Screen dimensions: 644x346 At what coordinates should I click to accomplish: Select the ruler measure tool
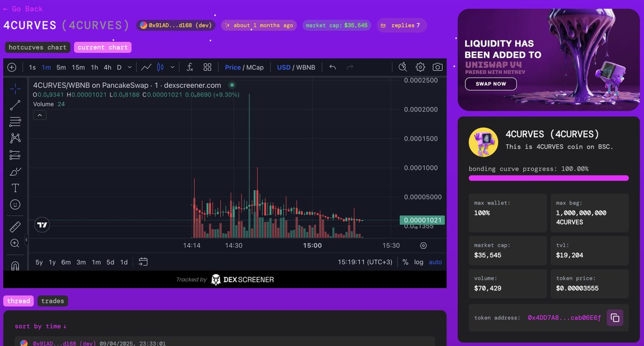coord(15,226)
